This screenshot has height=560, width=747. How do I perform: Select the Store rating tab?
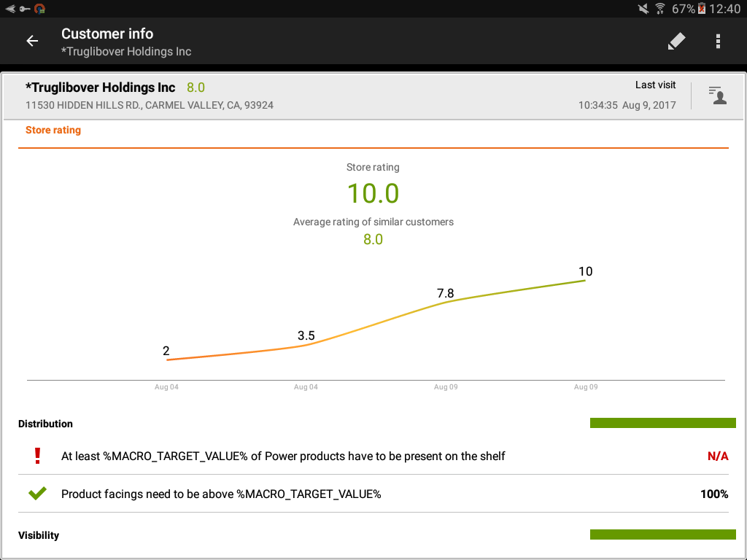coord(53,130)
